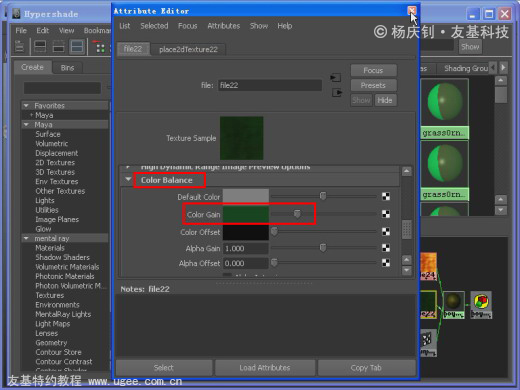520x390 pixels.
Task: Click the Default Color slider handle
Action: (x=323, y=196)
